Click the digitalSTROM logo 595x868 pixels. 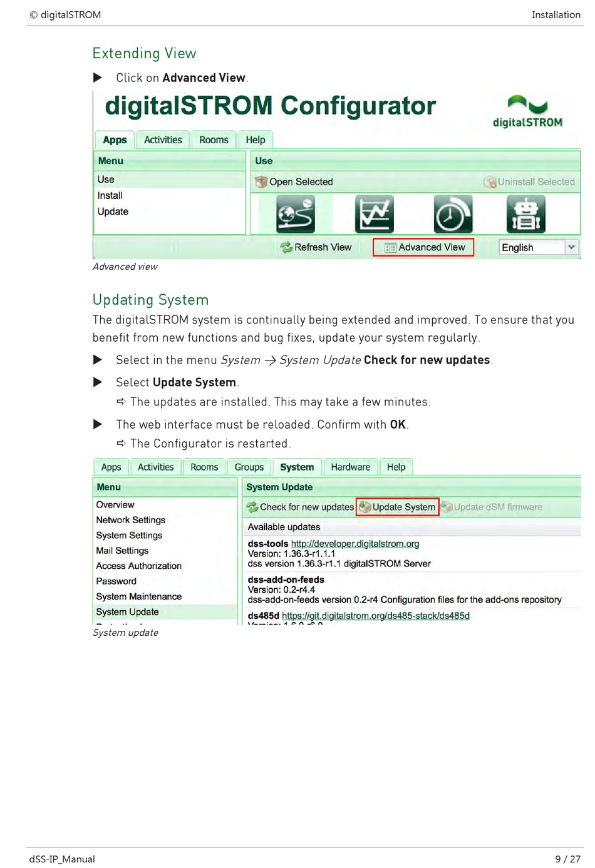527,111
